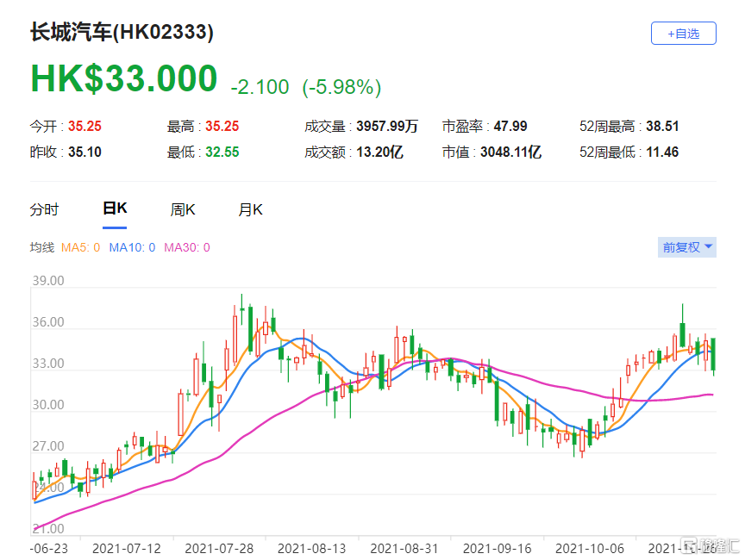
Task: Click the 今开 value 35.25
Action: (85, 127)
